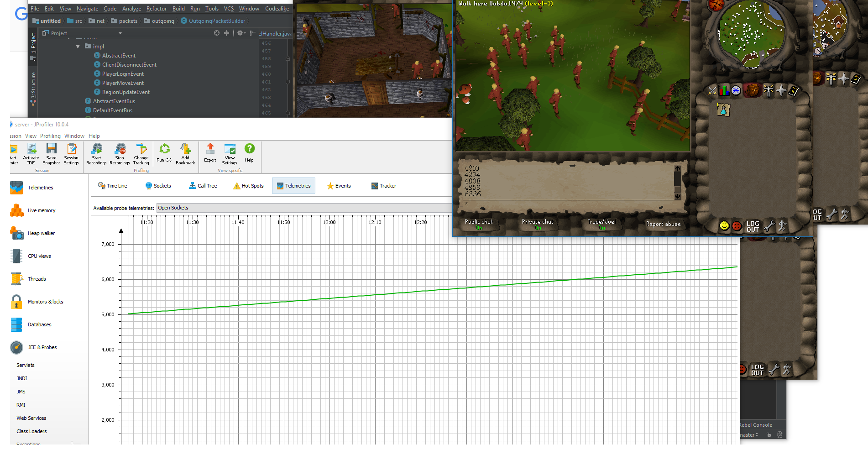
Task: Open Session Settings in JProfiler
Action: (71, 154)
